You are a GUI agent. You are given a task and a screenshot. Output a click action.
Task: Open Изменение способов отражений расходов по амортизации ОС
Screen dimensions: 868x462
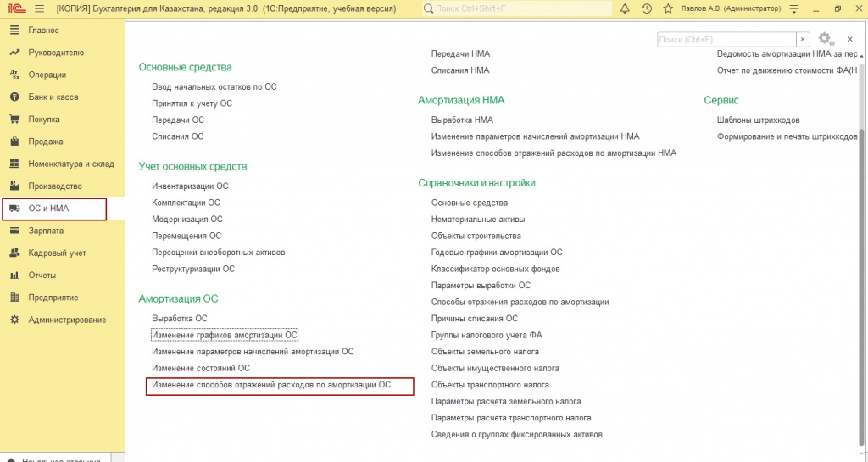point(271,385)
